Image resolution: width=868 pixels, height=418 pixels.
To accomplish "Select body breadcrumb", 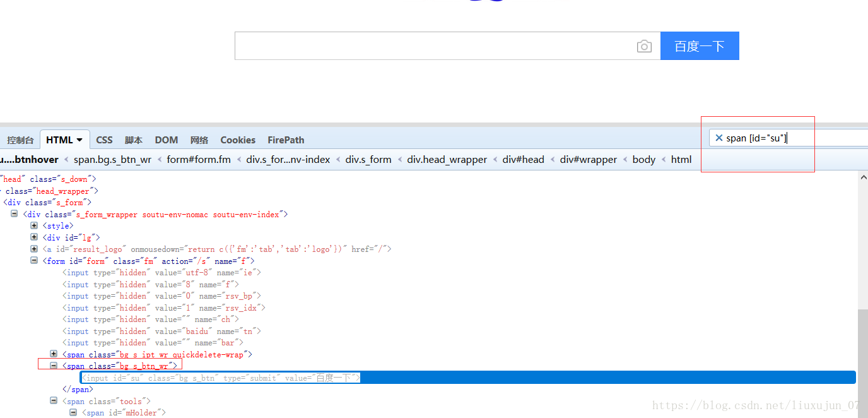I will (x=644, y=160).
